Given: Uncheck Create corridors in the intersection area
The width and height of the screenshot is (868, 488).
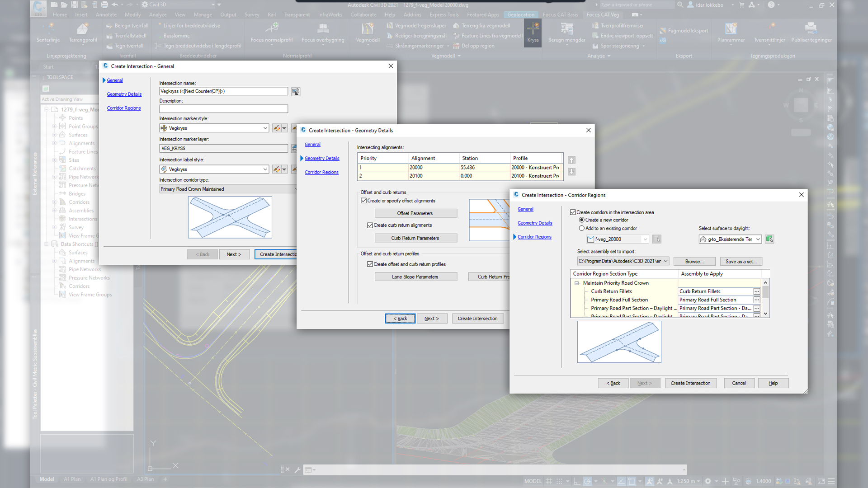Looking at the screenshot, I should (x=573, y=212).
